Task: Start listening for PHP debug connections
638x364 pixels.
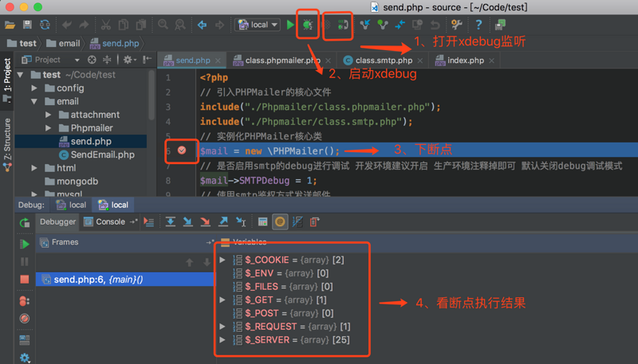Action: click(x=343, y=25)
